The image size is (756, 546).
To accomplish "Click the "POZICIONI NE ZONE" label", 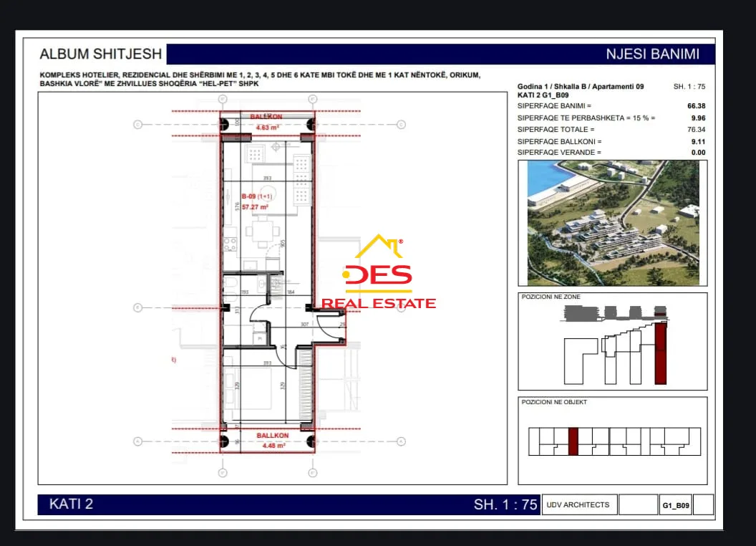I will (x=551, y=297).
